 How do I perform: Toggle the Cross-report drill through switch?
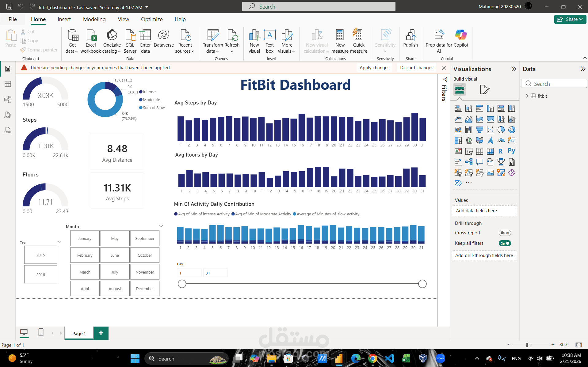click(x=505, y=233)
